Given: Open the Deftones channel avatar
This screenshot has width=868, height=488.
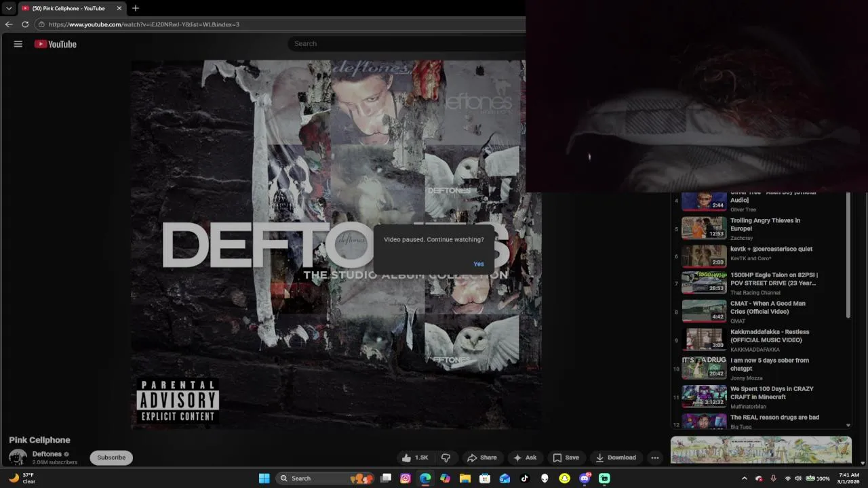Looking at the screenshot, I should [x=18, y=457].
